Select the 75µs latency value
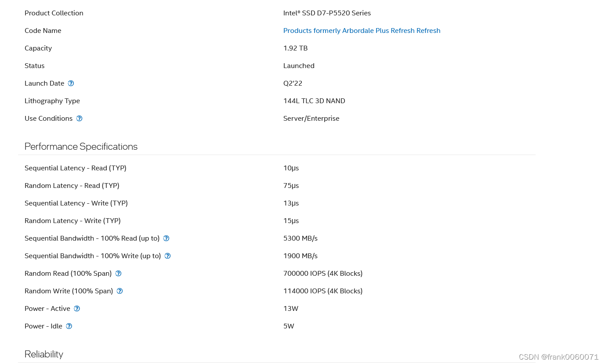This screenshot has height=364, width=605. (x=291, y=186)
